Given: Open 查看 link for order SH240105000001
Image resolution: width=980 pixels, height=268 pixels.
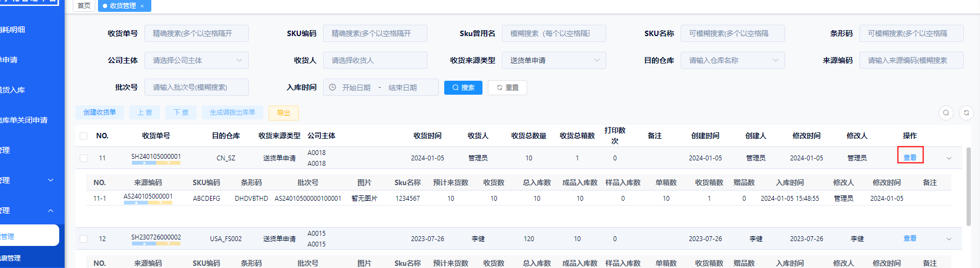Looking at the screenshot, I should pyautogui.click(x=910, y=158).
